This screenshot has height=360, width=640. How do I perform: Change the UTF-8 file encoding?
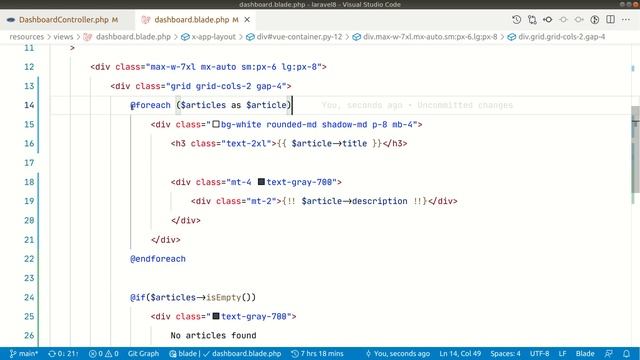coord(539,353)
